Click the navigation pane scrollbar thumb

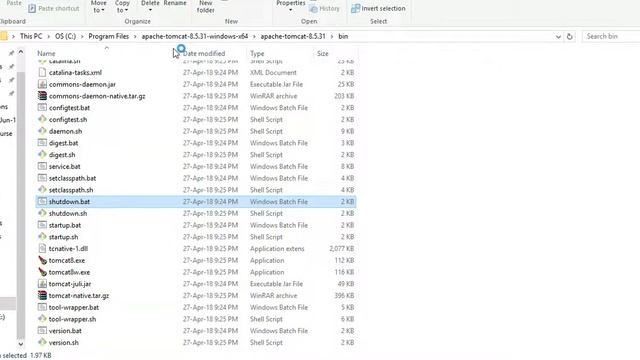point(21,204)
